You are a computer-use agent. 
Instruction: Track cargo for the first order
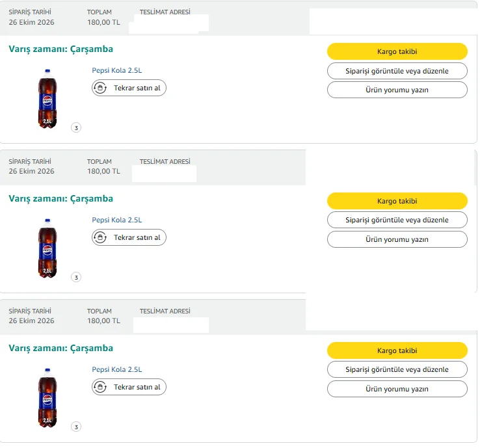397,51
